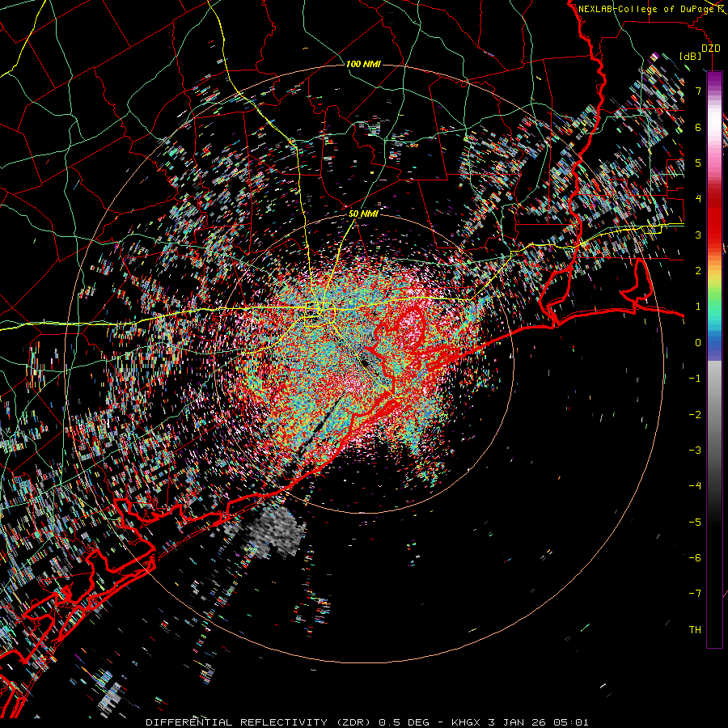The height and width of the screenshot is (728, 728).
Task: Click the "100 NMI" range ring label
Action: (x=363, y=64)
